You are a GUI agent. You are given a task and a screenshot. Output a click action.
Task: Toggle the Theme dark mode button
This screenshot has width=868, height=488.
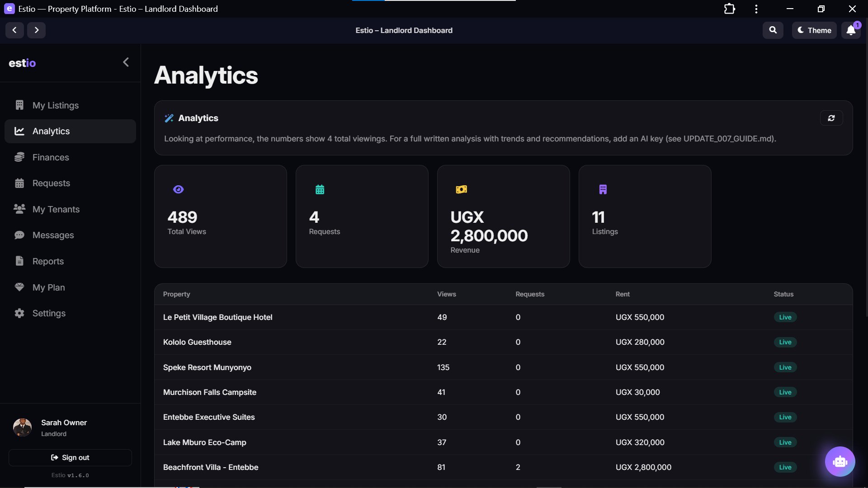tap(814, 30)
